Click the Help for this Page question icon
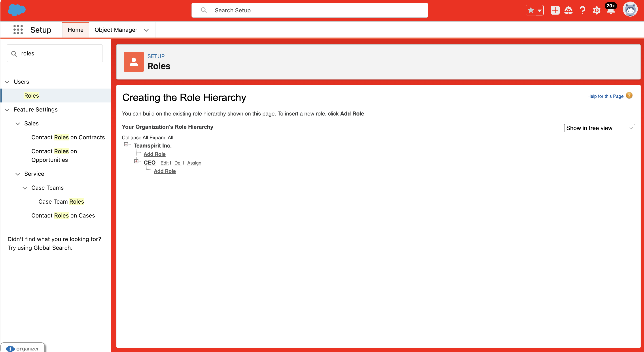This screenshot has height=352, width=644. pos(629,95)
